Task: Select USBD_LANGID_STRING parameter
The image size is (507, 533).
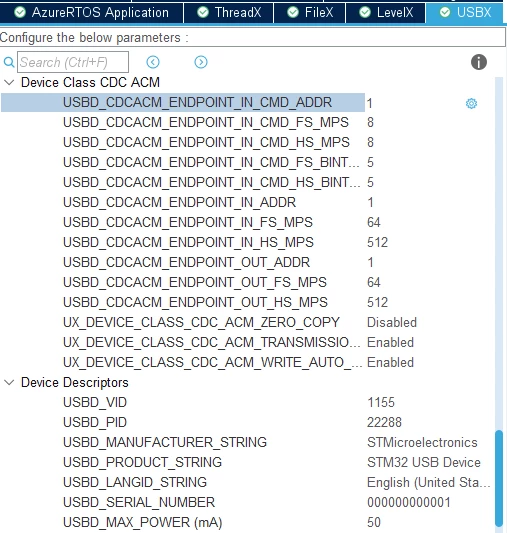Action: (x=135, y=483)
